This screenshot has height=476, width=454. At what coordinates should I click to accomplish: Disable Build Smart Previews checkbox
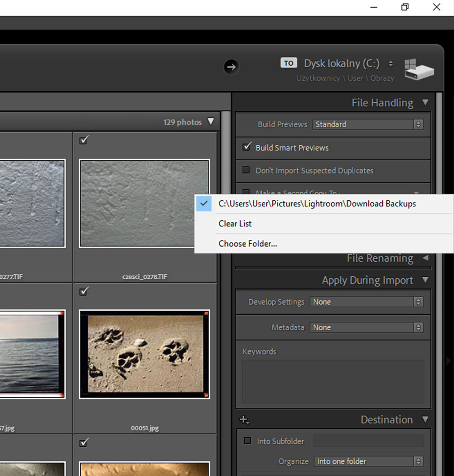click(247, 147)
